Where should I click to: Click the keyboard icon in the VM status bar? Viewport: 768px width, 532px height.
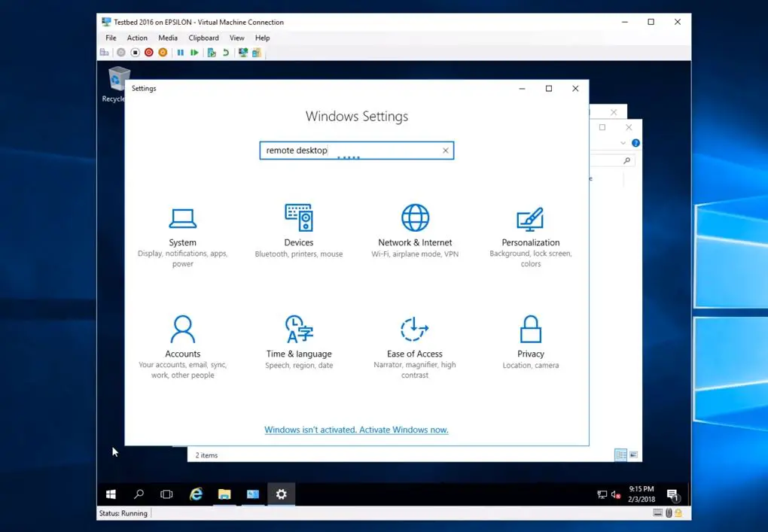[658, 513]
